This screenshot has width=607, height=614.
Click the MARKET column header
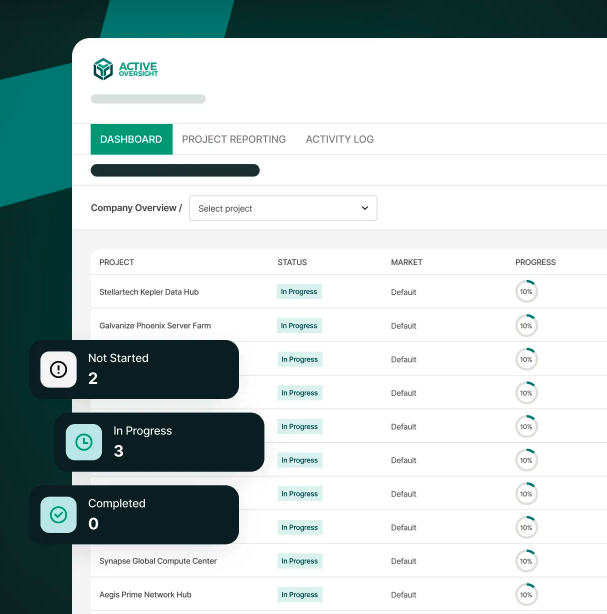point(406,262)
